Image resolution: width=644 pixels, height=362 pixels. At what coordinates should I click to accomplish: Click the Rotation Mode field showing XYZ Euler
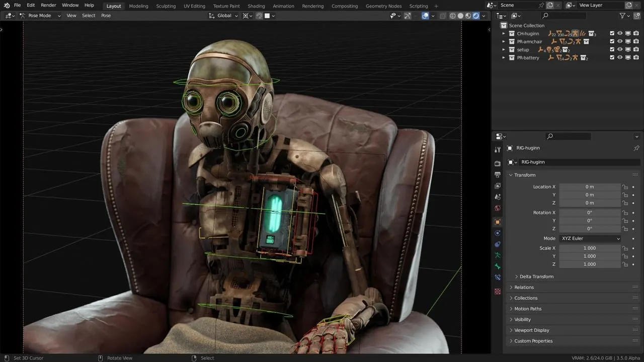click(x=590, y=238)
